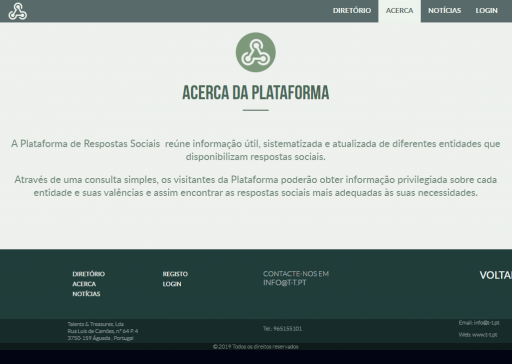The image size is (512, 364).
Task: Click the footer Diretório link
Action: 89,274
